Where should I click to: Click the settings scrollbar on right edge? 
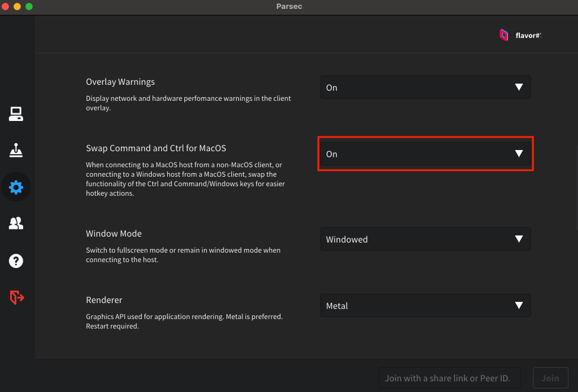[x=577, y=186]
